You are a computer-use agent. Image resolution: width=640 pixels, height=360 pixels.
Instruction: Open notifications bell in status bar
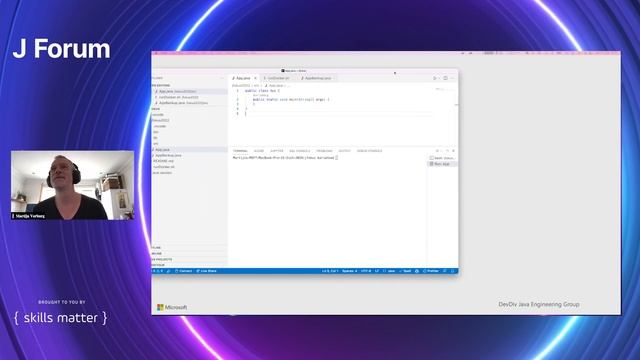[x=452, y=271]
